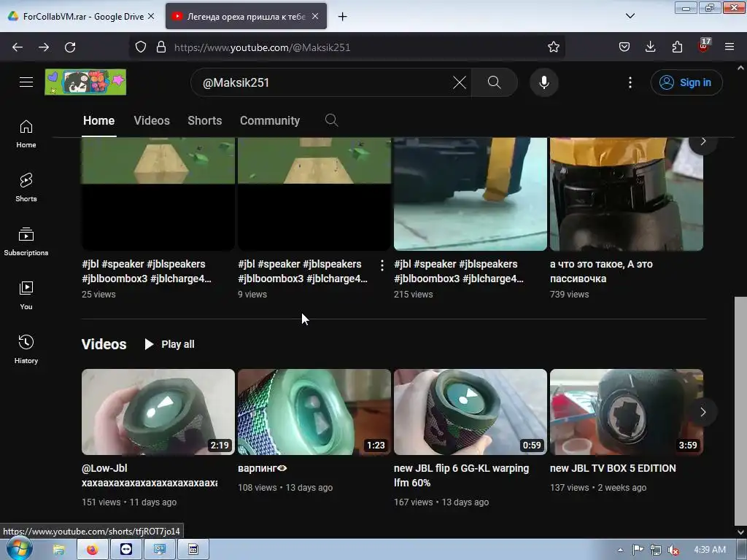Close the ForCollabVM.rar Google Drive tab

pyautogui.click(x=151, y=16)
